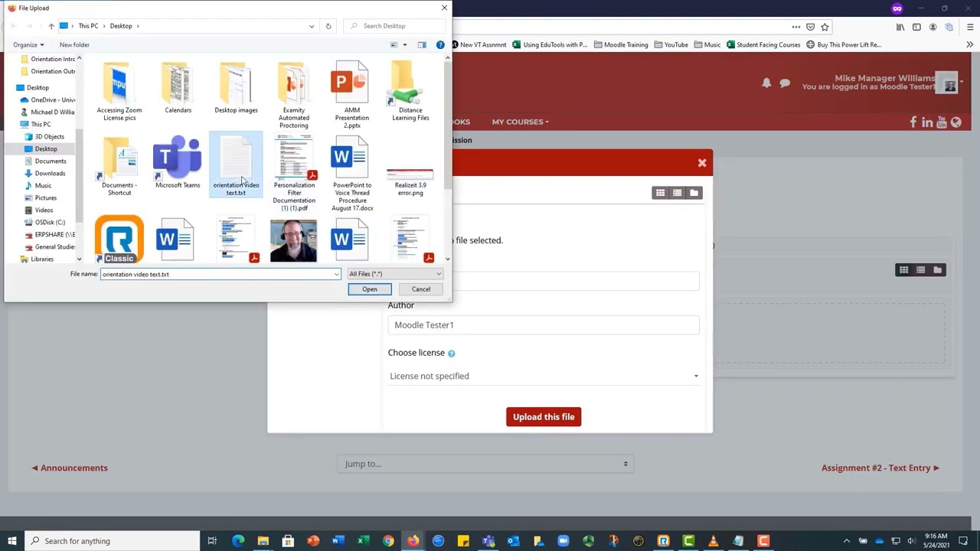Switch file picker to icon grid view

[660, 193]
